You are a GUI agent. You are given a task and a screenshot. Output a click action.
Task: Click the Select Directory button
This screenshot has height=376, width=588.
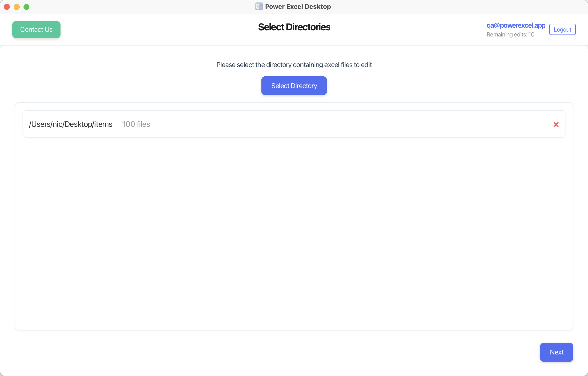point(294,86)
